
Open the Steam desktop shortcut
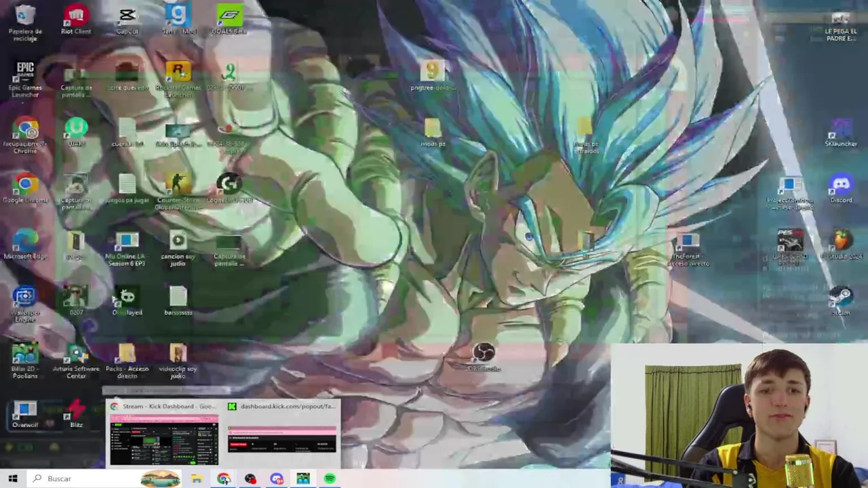pos(841,302)
